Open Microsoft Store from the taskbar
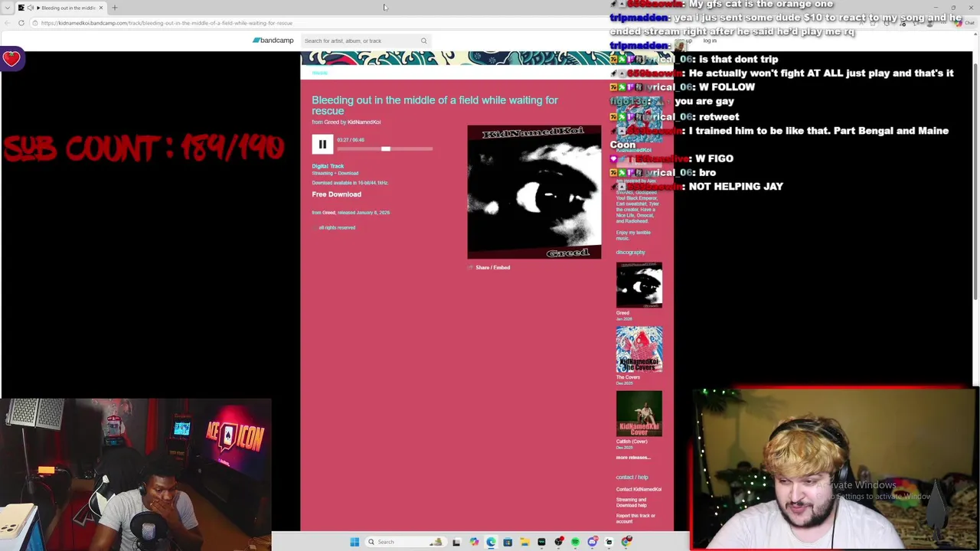 [508, 542]
